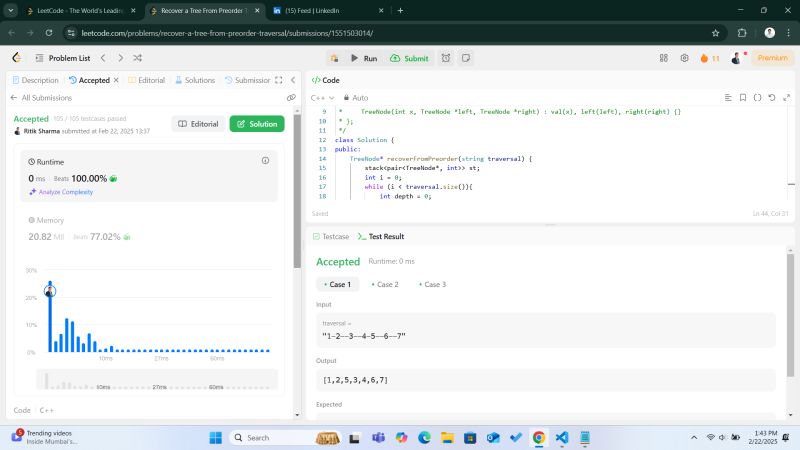Toggle the Auto language detection option
The width and height of the screenshot is (800, 450).
pyautogui.click(x=355, y=98)
